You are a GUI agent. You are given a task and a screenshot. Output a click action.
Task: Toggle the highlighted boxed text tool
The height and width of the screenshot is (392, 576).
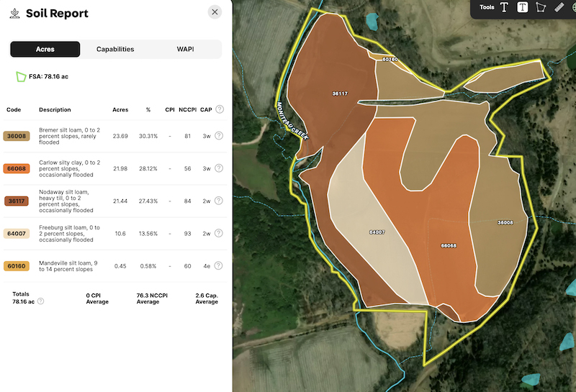click(523, 7)
